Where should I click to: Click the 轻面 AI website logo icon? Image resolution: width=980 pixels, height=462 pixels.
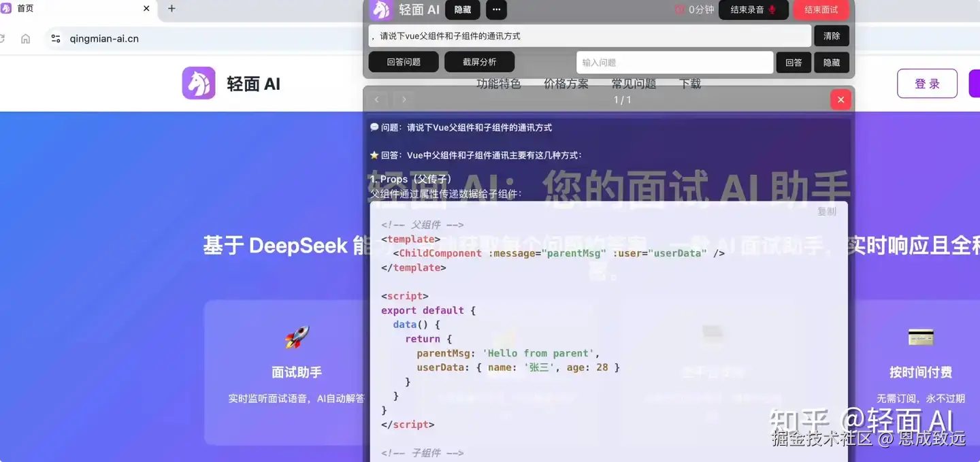(x=199, y=83)
